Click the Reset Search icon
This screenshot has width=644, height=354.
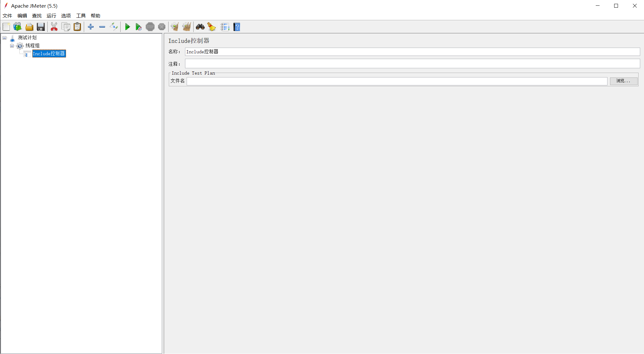211,27
